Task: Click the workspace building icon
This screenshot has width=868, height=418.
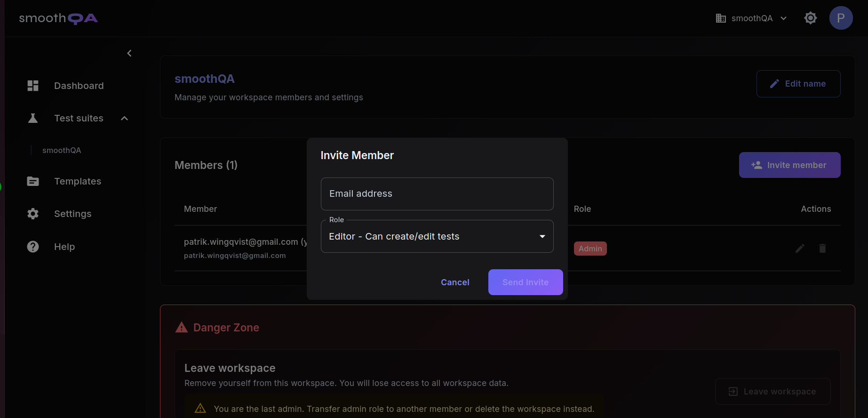Action: (x=721, y=18)
